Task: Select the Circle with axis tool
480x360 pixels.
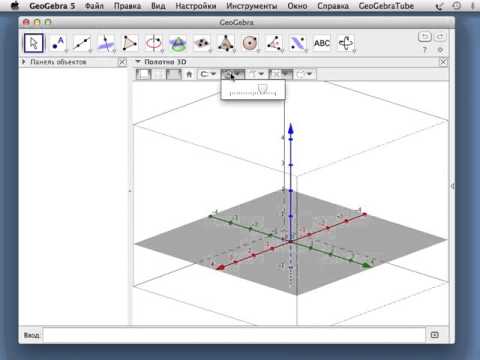Action: pyautogui.click(x=154, y=43)
